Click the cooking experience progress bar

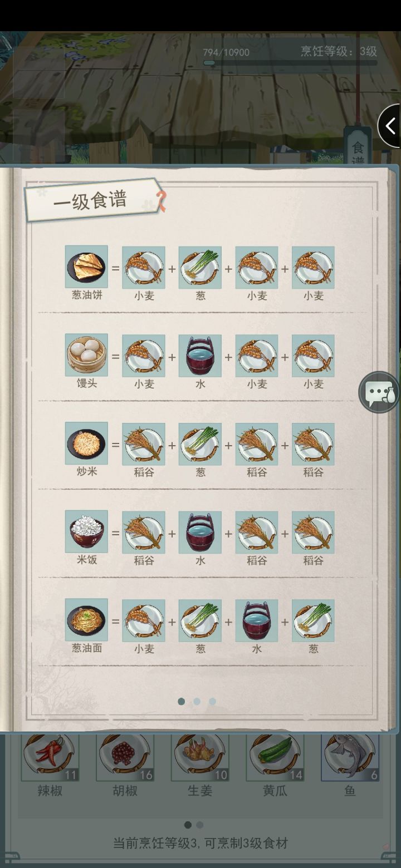pos(290,63)
